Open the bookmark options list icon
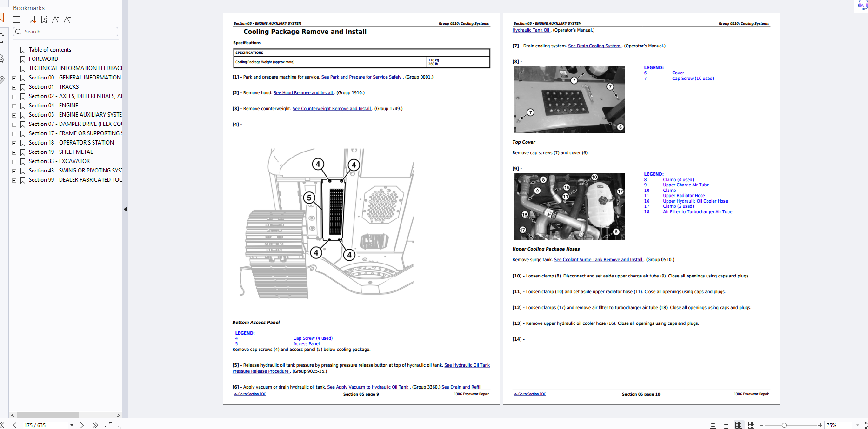 pyautogui.click(x=17, y=20)
